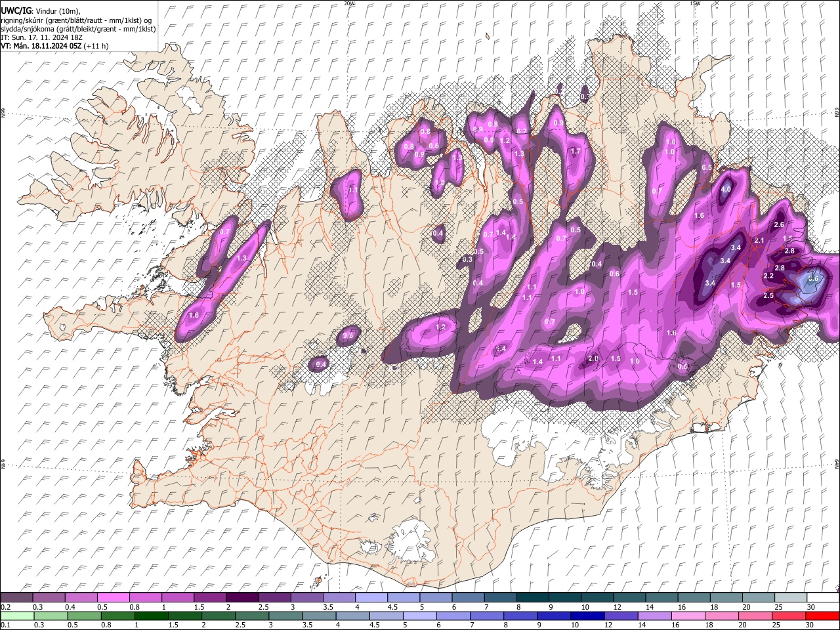The height and width of the screenshot is (630, 840).
Task: Click the "3.5" label under the snow scale
Action: (327, 607)
